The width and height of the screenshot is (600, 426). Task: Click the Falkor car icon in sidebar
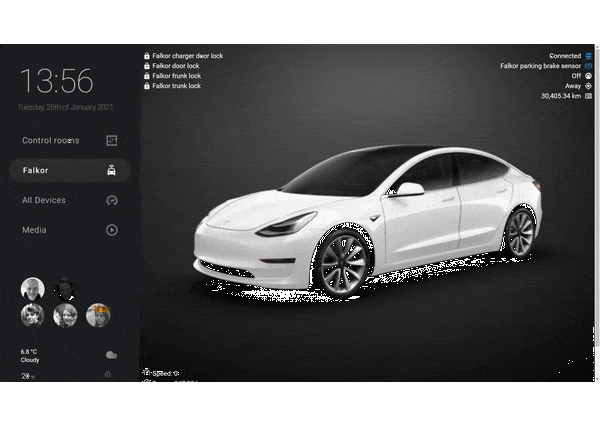pos(111,170)
